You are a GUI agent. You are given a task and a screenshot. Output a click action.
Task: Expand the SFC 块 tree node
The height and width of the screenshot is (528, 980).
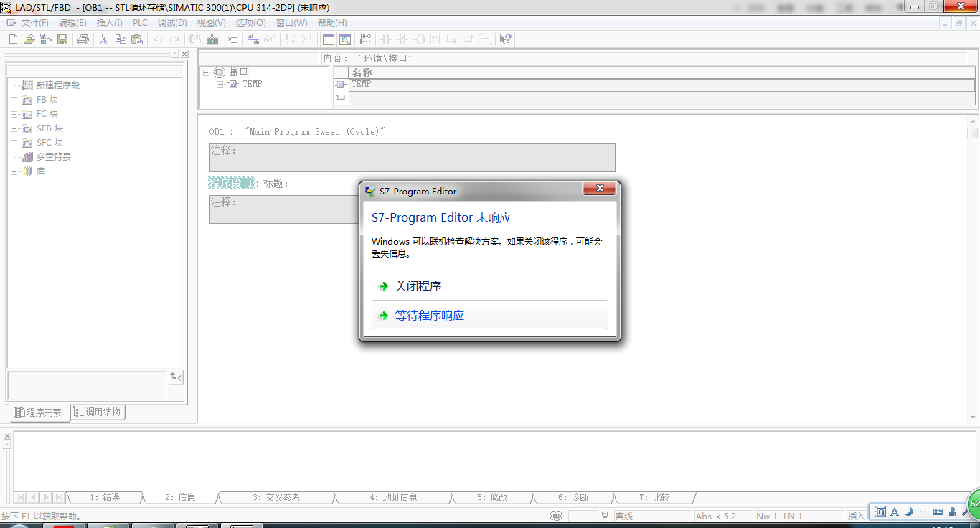pos(14,143)
